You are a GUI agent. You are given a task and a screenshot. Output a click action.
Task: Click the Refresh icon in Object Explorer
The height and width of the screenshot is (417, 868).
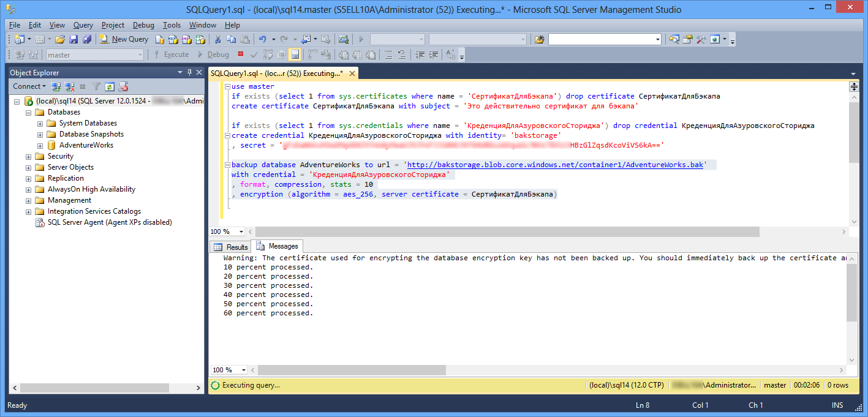pyautogui.click(x=110, y=86)
